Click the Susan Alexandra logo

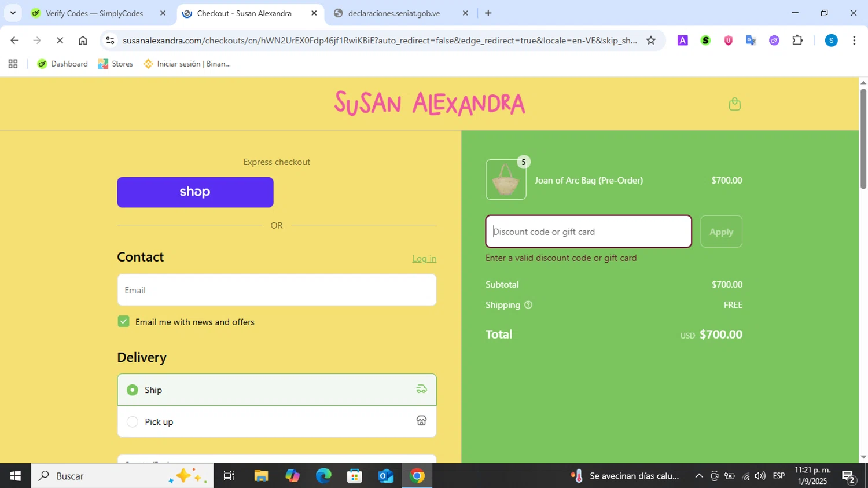[x=429, y=104]
